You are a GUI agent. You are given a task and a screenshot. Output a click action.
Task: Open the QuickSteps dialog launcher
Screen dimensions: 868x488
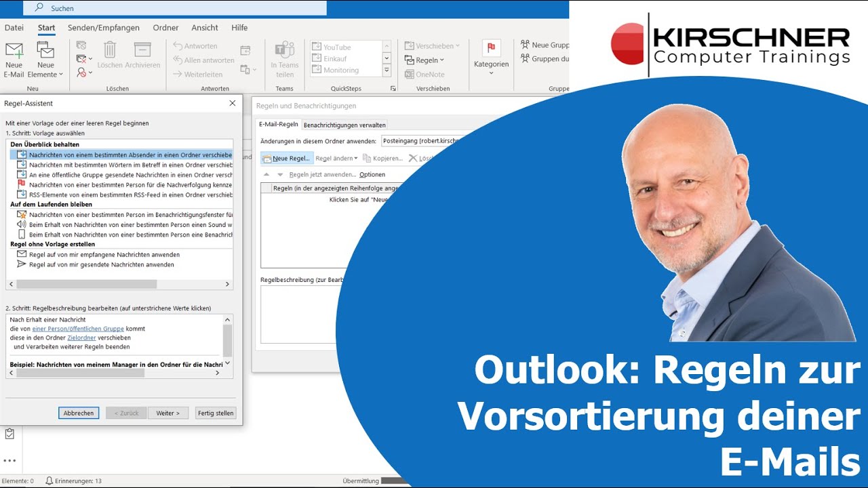pos(393,89)
